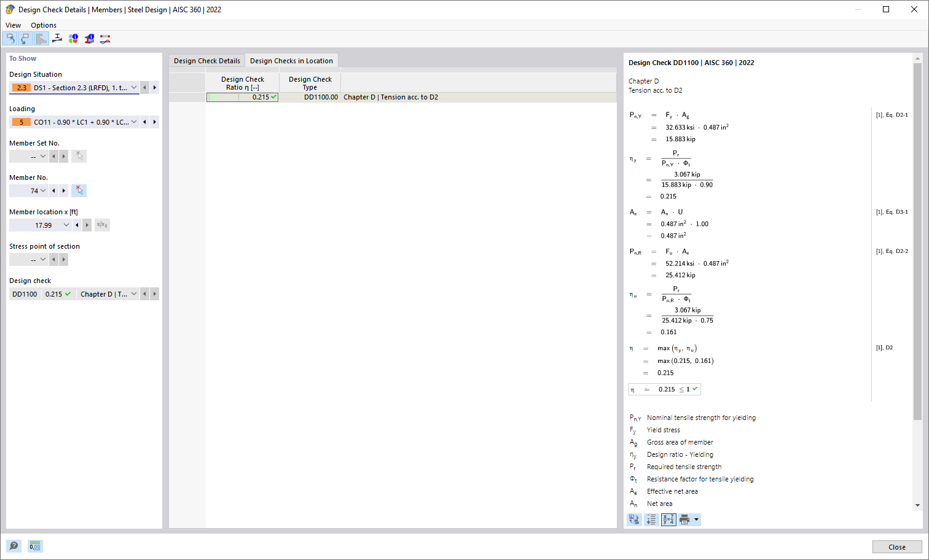Switch to Design Check Details tab
The width and height of the screenshot is (929, 560).
coord(207,61)
